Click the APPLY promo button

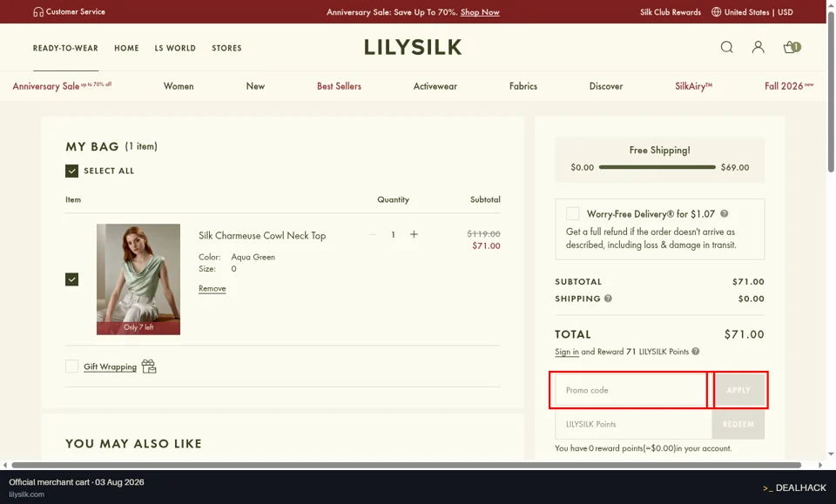coord(738,390)
